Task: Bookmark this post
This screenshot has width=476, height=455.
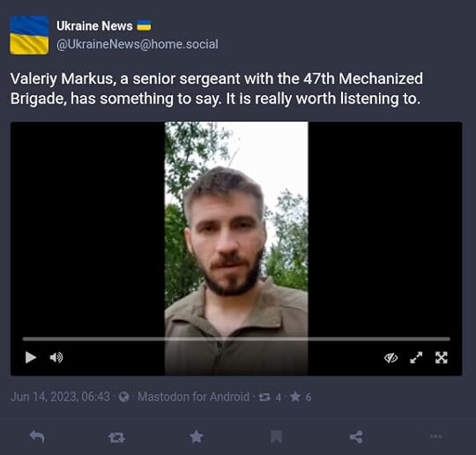Action: point(276,437)
